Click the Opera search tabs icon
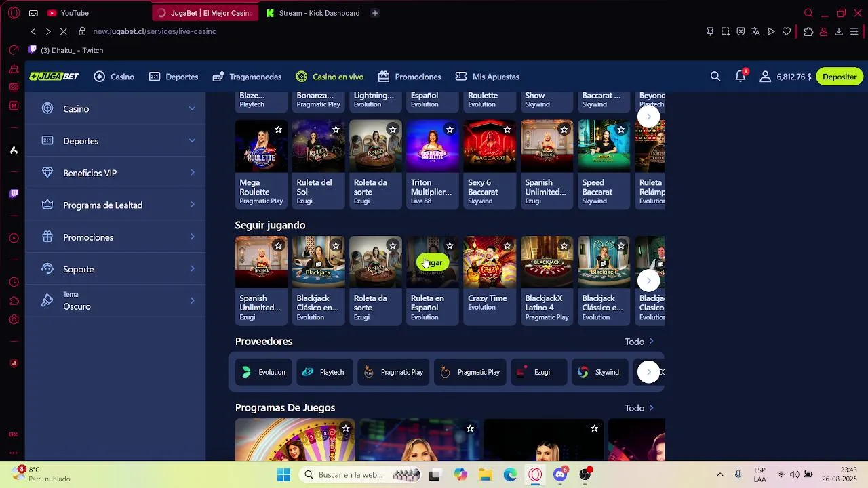Viewport: 868px width, 488px height. (808, 13)
